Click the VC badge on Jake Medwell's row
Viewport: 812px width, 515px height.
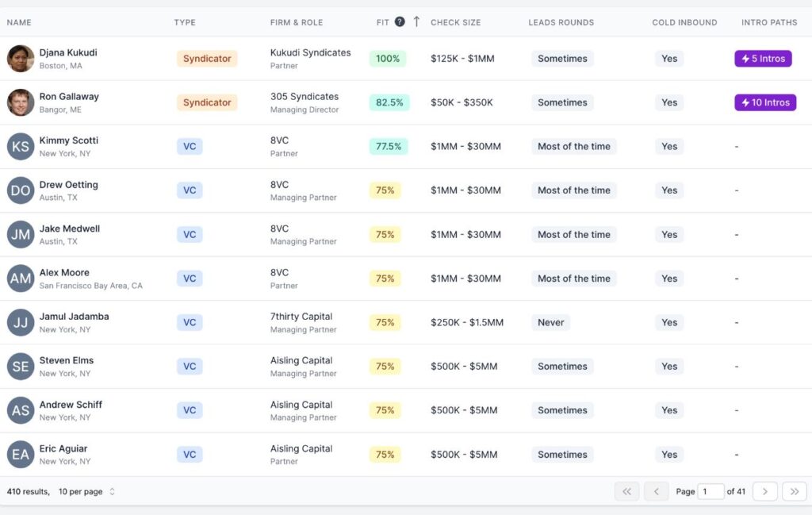190,234
